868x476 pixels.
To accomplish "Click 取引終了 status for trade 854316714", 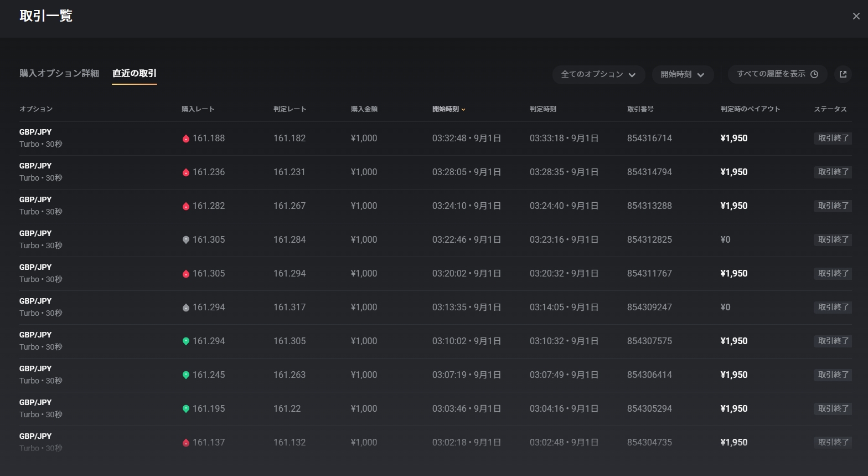I will (x=833, y=139).
